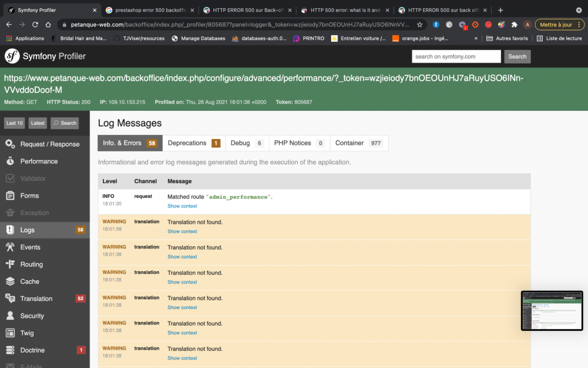This screenshot has width=588, height=368.
Task: Open the Doctrine panel entry
Action: [45, 350]
